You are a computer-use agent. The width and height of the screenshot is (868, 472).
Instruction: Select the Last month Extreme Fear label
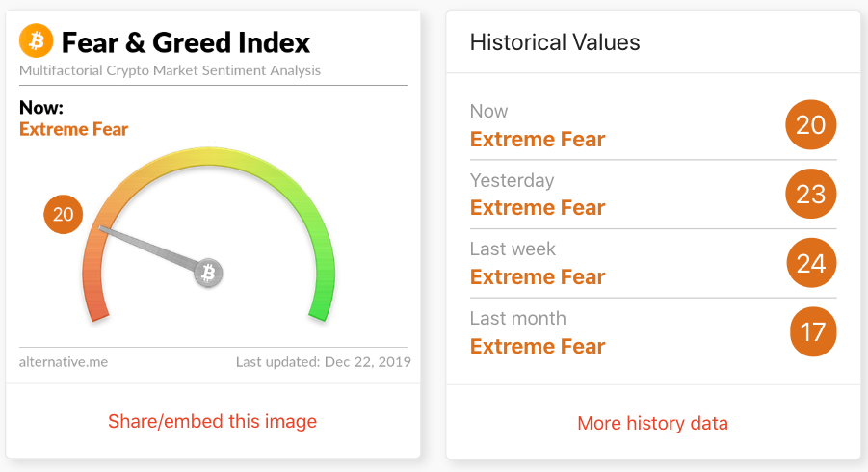tap(538, 346)
